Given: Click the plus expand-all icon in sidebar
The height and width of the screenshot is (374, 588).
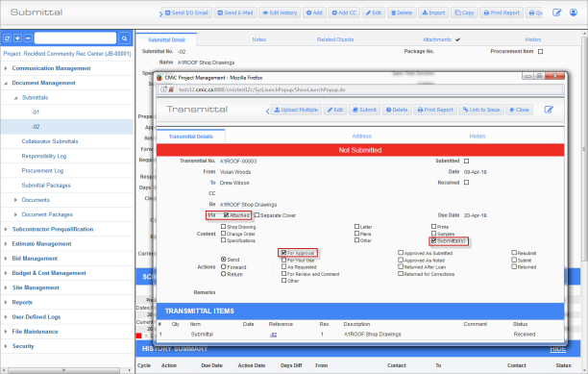Looking at the screenshot, I should 17,37.
